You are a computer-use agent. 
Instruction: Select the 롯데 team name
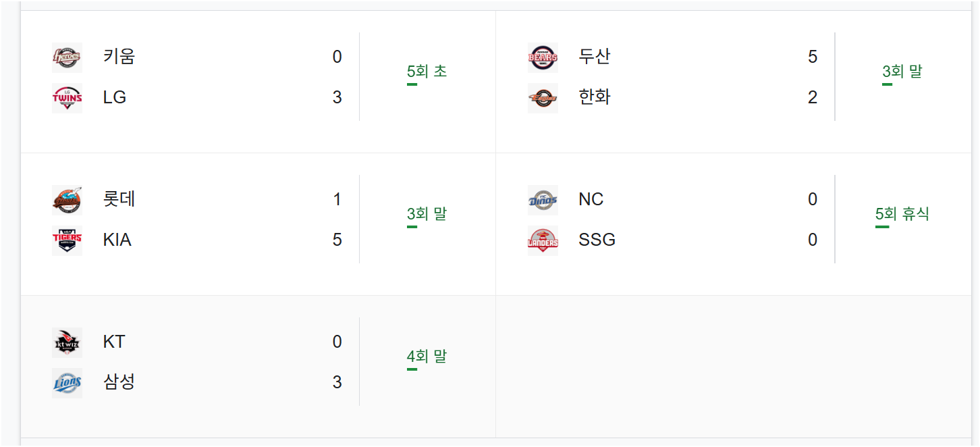pos(119,199)
